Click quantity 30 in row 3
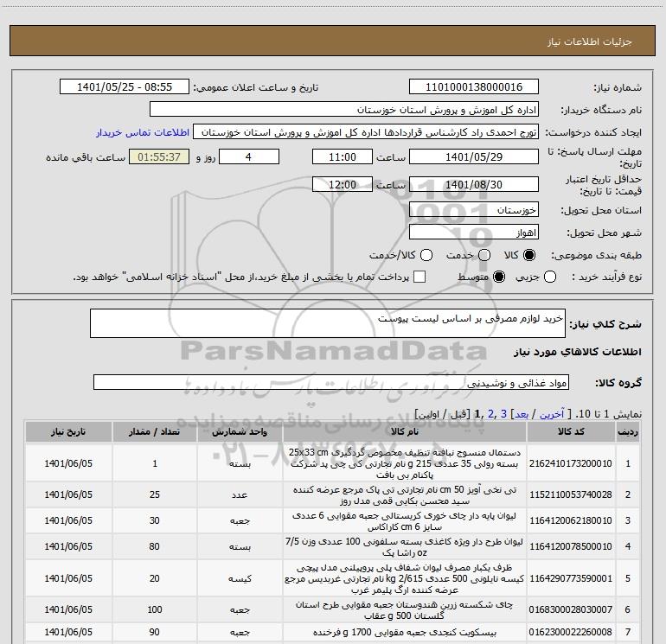Screen dimensions: 666x644 [x=155, y=520]
